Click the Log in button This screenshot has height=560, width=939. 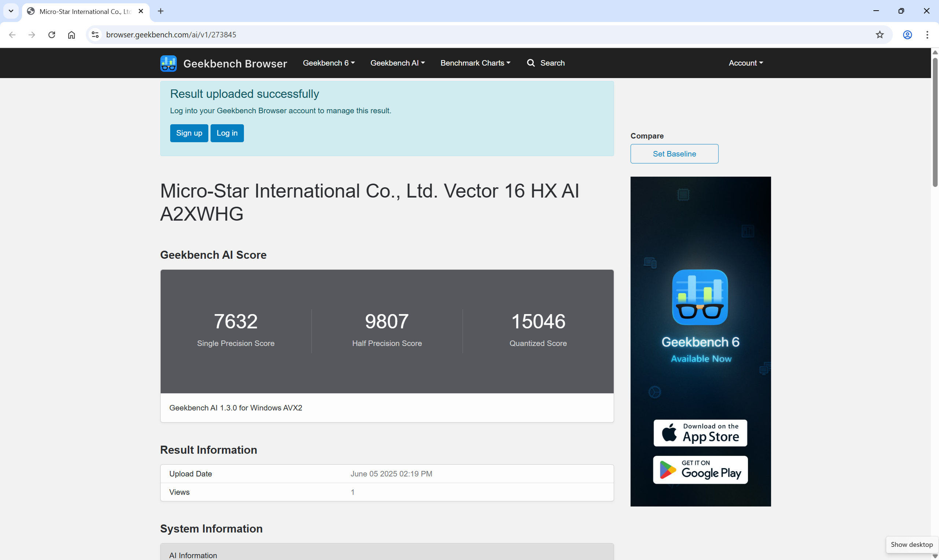(227, 133)
